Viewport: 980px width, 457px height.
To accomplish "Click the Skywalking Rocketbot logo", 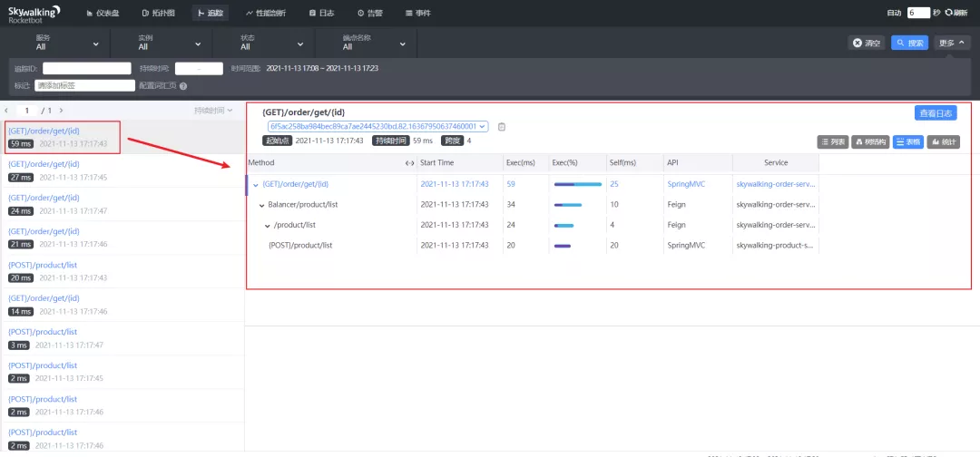I will [34, 13].
